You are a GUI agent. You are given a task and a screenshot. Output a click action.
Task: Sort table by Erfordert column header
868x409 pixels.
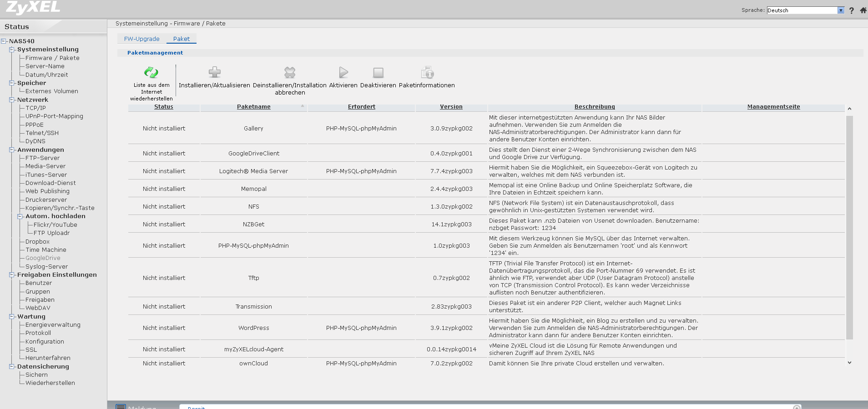(362, 107)
